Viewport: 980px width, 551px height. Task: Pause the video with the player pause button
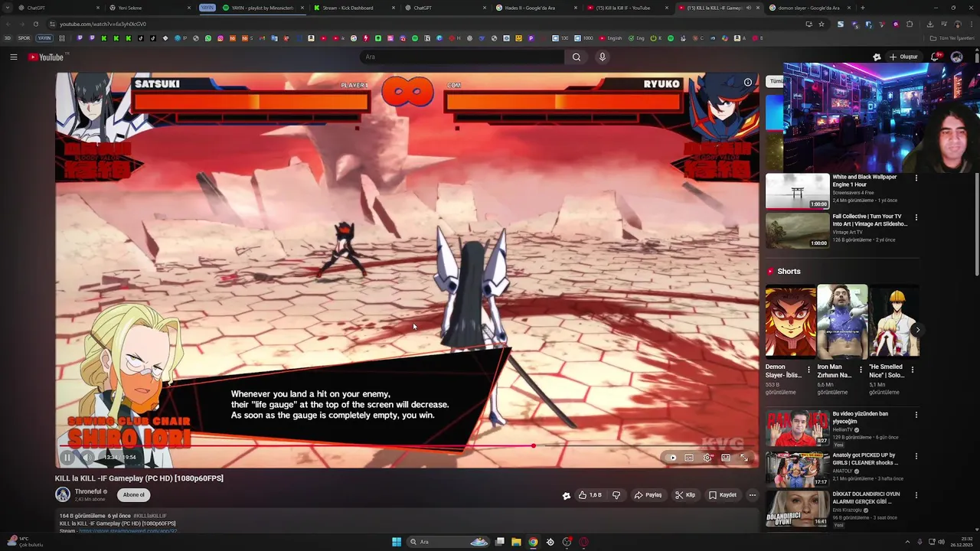click(x=67, y=458)
